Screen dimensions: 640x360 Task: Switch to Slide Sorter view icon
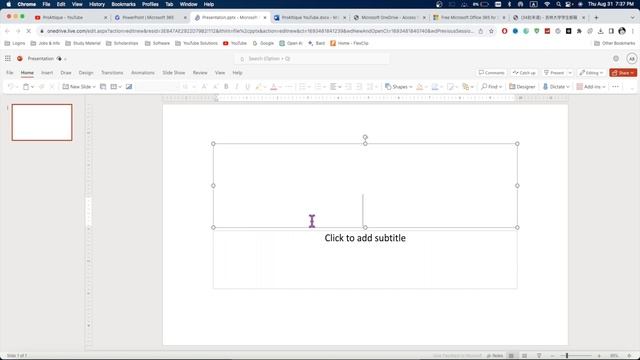click(x=525, y=356)
